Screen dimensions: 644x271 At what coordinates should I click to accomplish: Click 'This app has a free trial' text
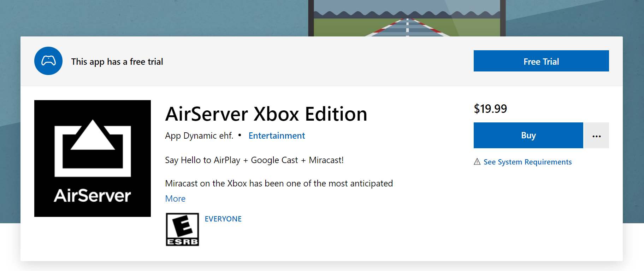tap(117, 62)
